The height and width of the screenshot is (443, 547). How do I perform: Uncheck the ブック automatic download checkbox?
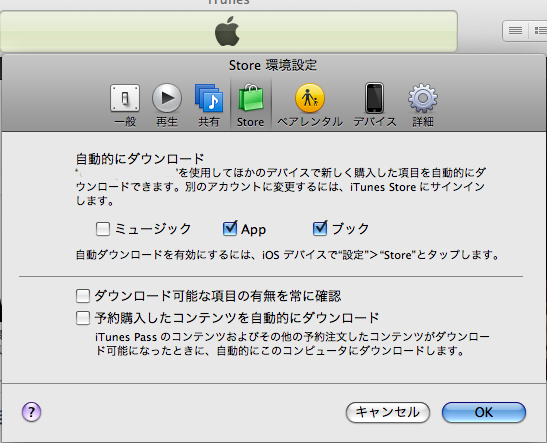(320, 228)
